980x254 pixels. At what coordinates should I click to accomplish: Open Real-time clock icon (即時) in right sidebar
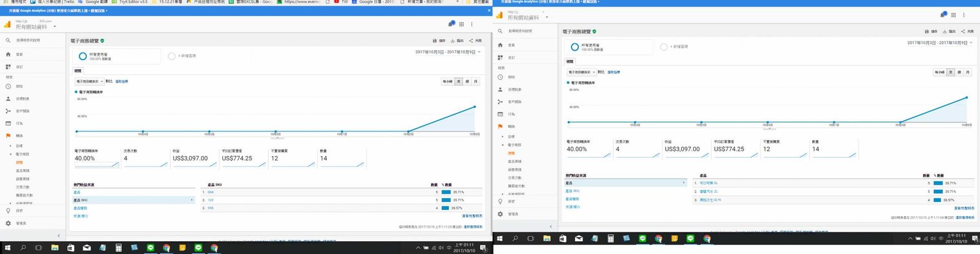tap(500, 77)
